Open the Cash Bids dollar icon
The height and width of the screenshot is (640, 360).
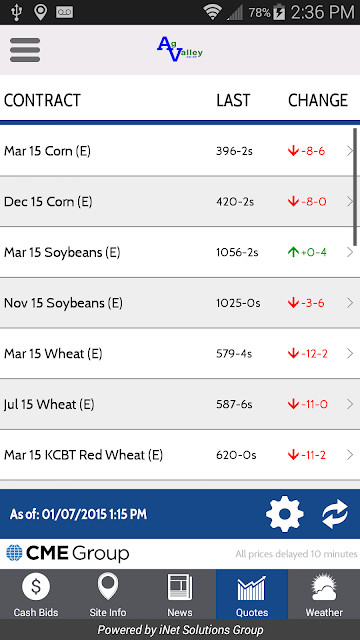(36, 587)
